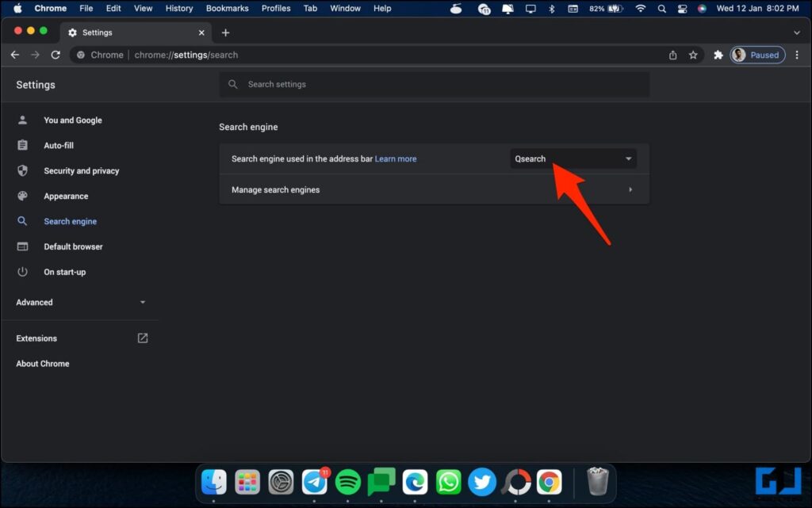Open Appearance settings section
This screenshot has width=812, height=508.
66,196
